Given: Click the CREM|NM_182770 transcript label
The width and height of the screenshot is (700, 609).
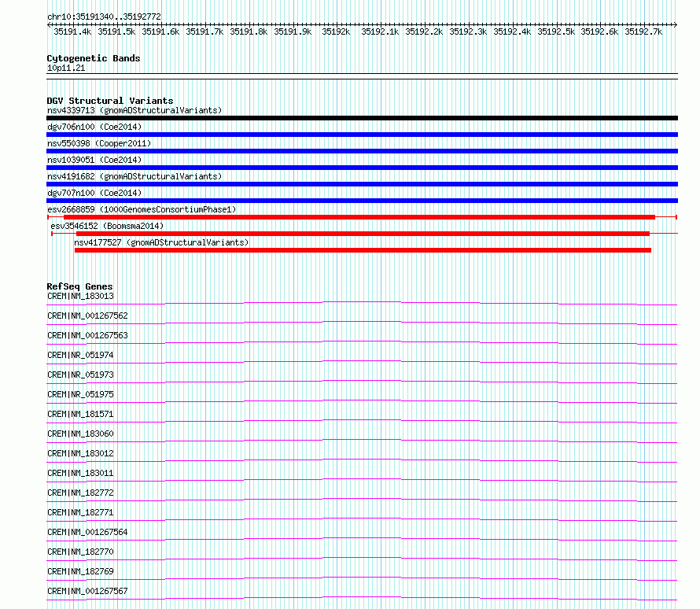Looking at the screenshot, I should click(80, 552).
